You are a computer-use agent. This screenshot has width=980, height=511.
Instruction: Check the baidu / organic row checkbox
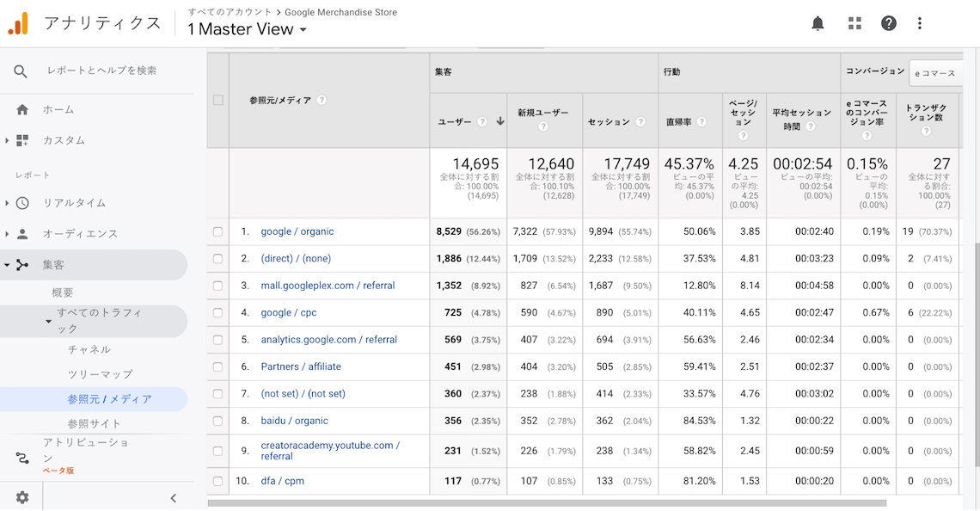pyautogui.click(x=217, y=421)
